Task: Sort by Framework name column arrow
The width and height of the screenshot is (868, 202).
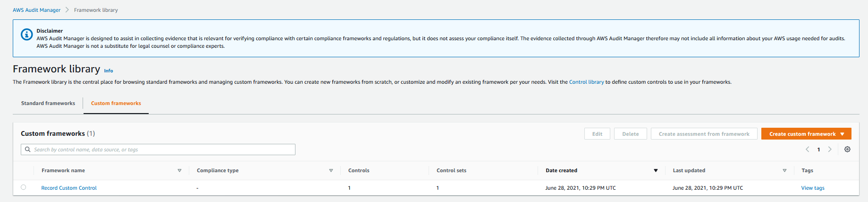Action: (x=179, y=170)
